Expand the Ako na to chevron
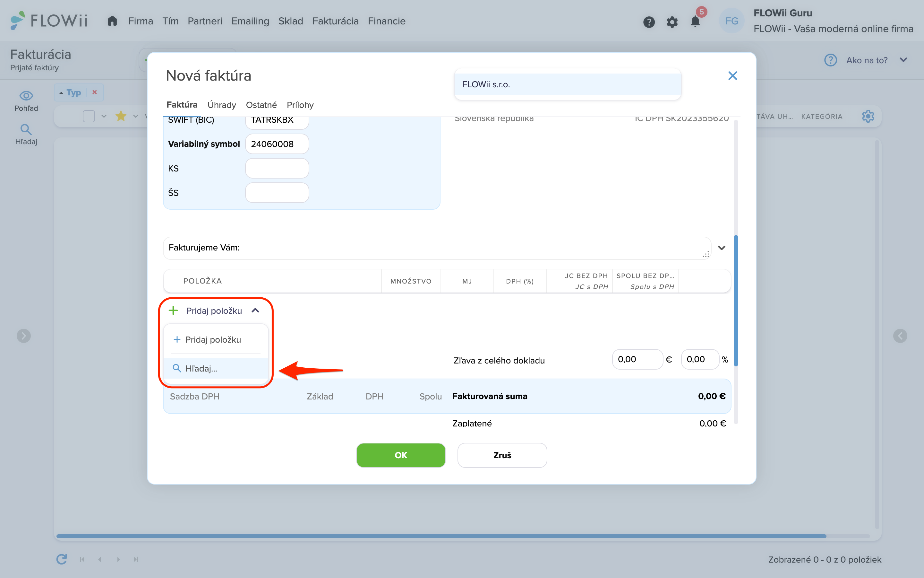 coord(903,60)
